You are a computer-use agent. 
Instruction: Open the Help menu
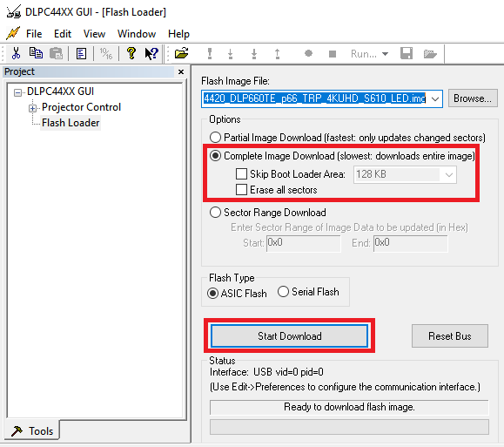[x=178, y=33]
